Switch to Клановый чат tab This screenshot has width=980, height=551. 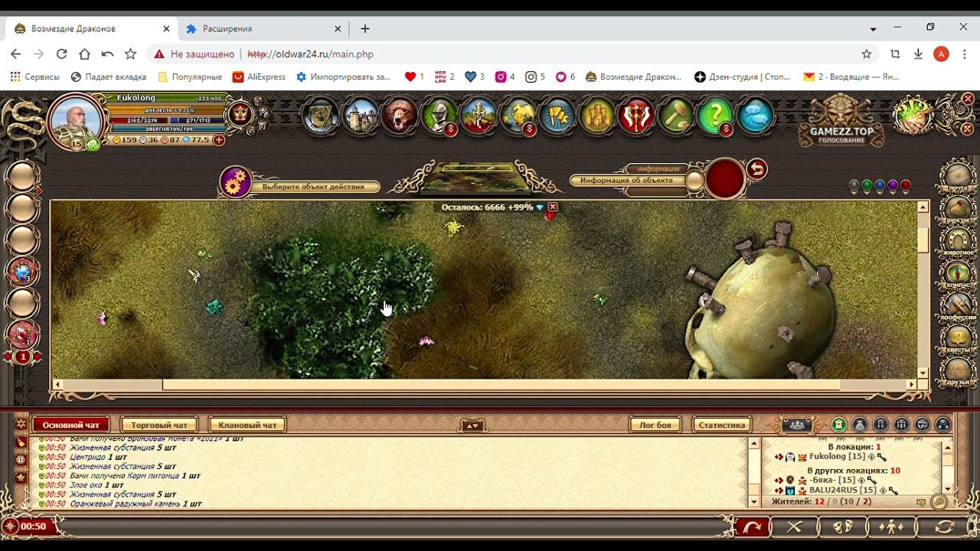pyautogui.click(x=247, y=425)
